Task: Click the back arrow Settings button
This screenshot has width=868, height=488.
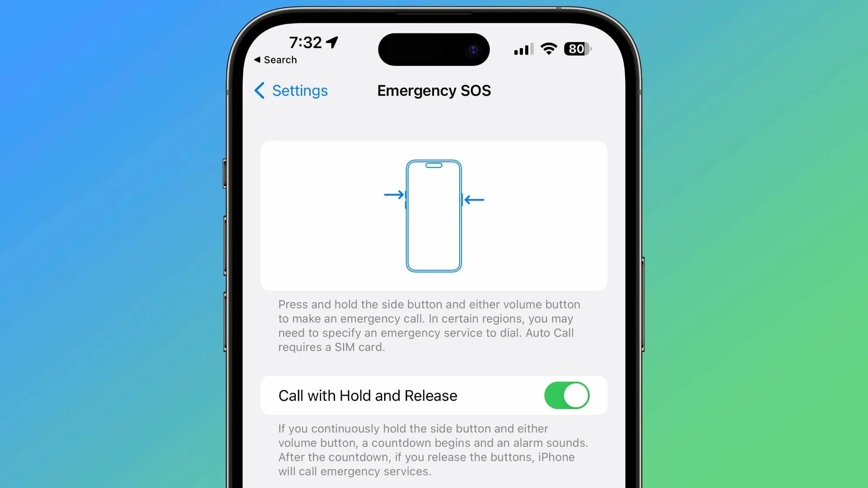Action: tap(291, 90)
